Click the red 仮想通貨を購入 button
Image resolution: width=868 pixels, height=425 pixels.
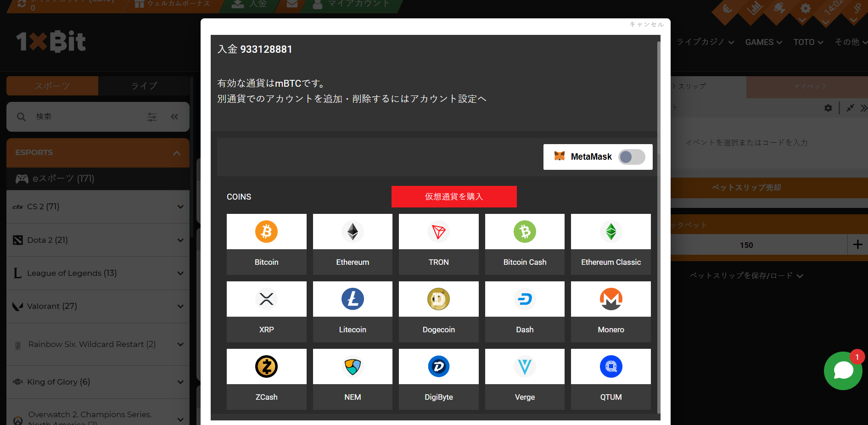tap(454, 196)
